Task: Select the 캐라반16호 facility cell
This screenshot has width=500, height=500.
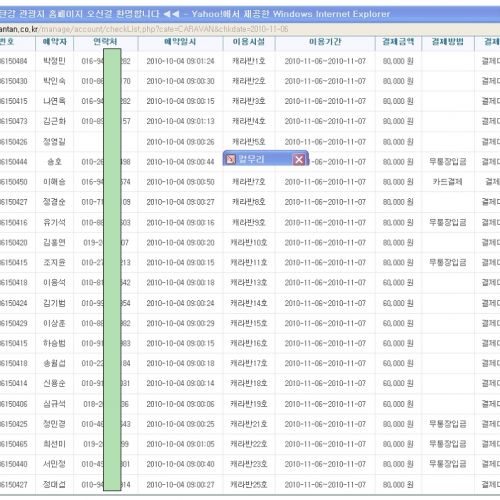Action: [249, 343]
